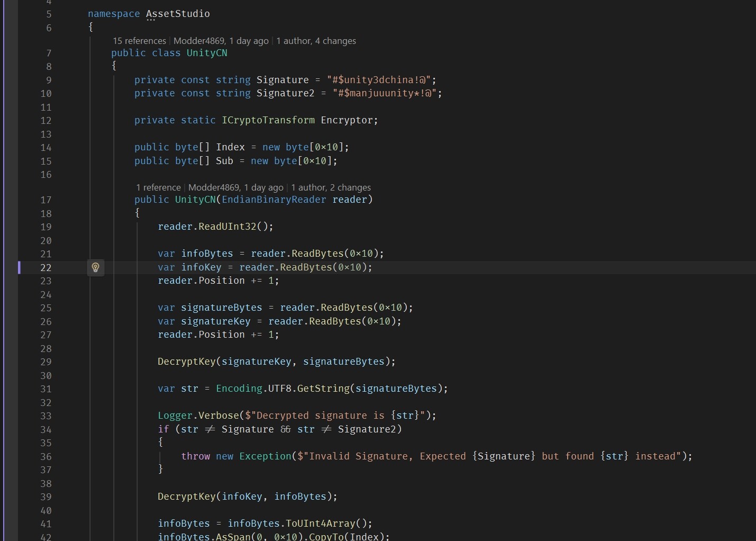Click Modder4869 authorship link above class UnityCN
The height and width of the screenshot is (541, 756).
click(221, 41)
